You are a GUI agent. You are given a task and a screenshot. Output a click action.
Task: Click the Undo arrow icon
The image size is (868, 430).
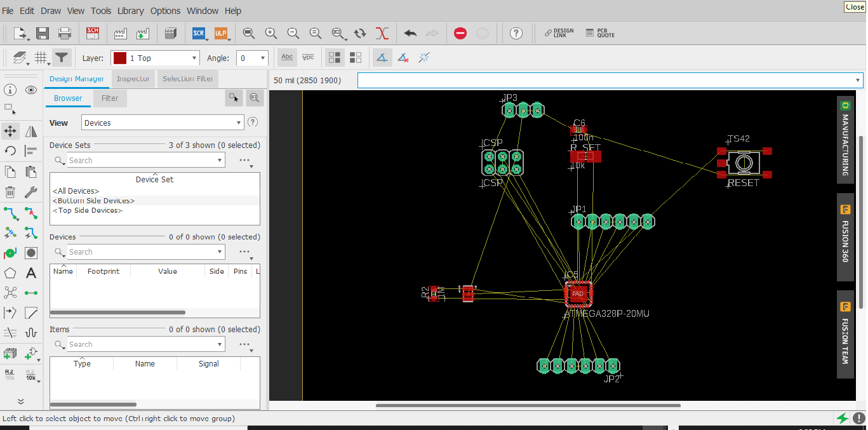tap(410, 33)
